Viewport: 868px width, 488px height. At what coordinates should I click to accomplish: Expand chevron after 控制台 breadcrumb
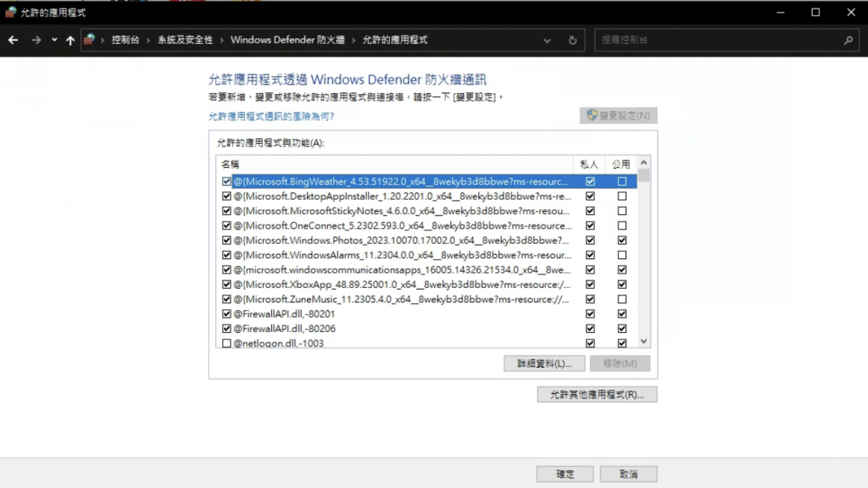[148, 40]
